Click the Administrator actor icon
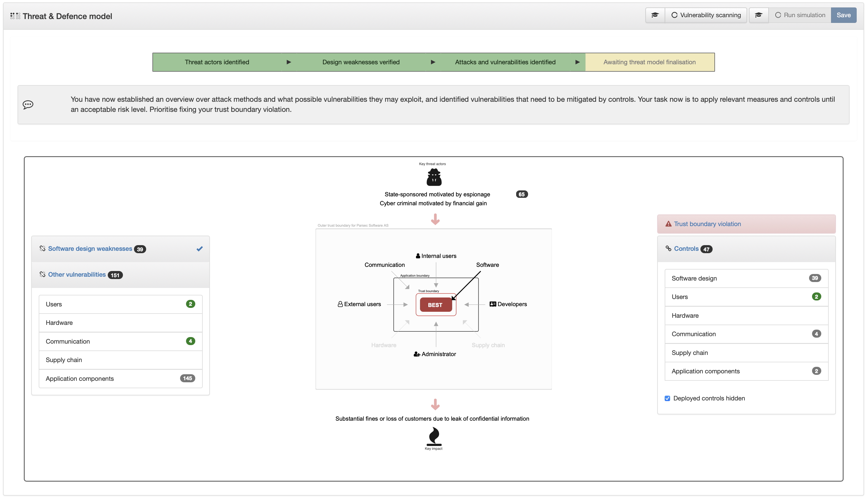The image size is (868, 498). pyautogui.click(x=416, y=354)
